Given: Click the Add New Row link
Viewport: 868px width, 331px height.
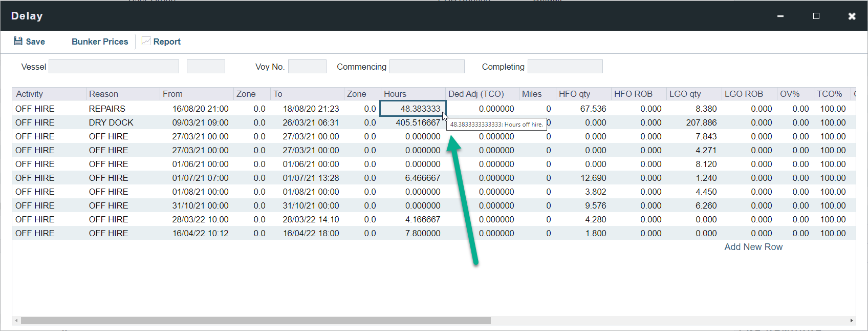Looking at the screenshot, I should point(753,247).
